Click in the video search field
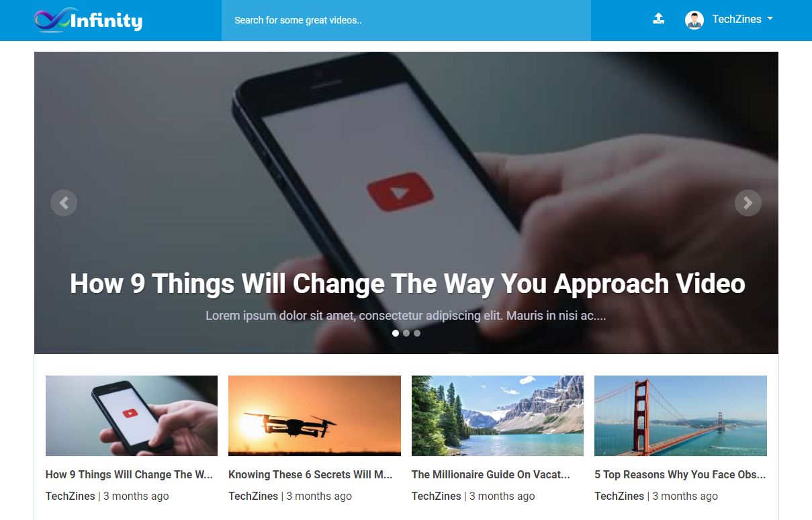 coord(406,20)
